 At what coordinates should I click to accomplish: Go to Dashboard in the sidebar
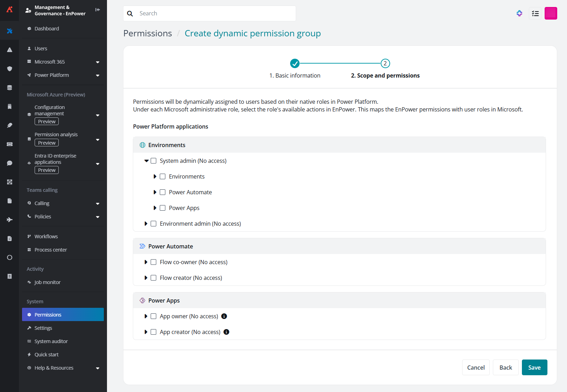[46, 29]
